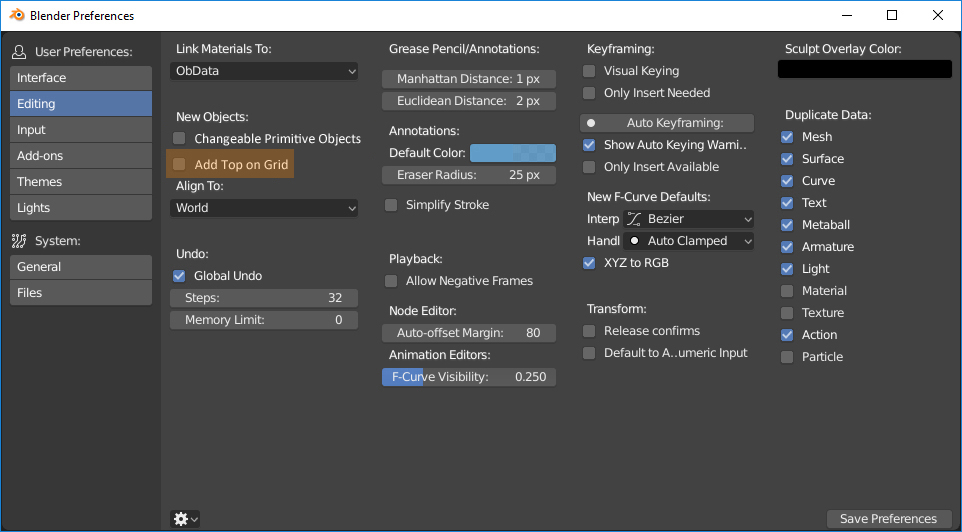962x532 pixels.
Task: Expand the Link Materials To ObData dropdown
Action: click(x=264, y=71)
